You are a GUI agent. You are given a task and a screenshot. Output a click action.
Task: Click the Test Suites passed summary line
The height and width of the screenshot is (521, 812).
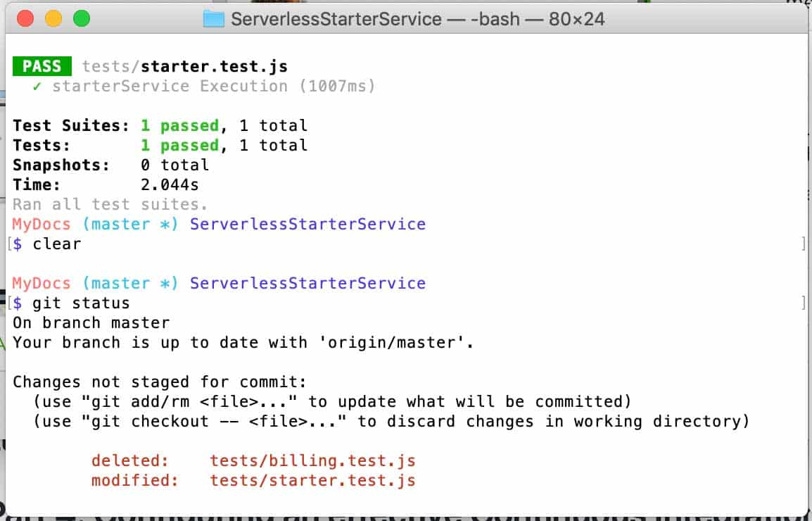[159, 125]
